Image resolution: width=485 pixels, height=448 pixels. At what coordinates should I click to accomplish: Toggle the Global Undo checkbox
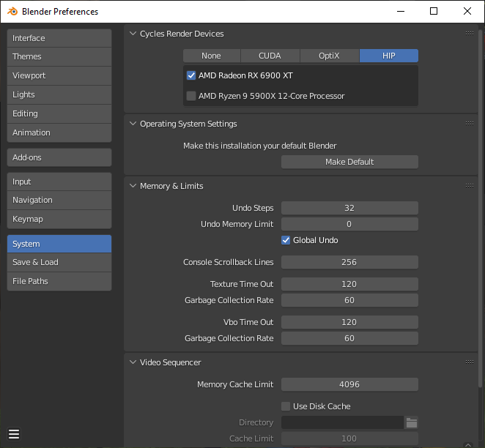click(286, 240)
